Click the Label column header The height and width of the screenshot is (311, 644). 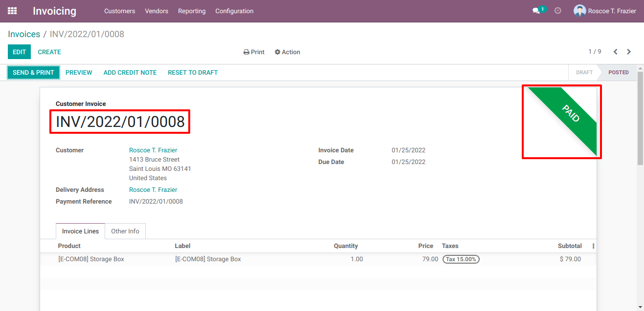click(182, 246)
